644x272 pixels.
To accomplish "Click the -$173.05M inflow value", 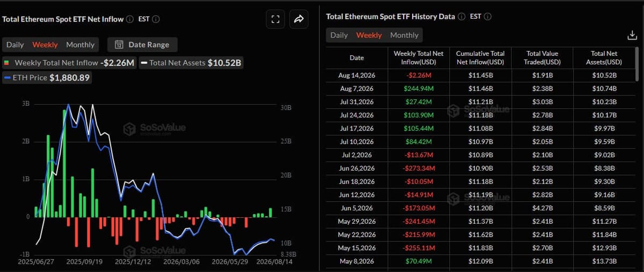I will [419, 208].
